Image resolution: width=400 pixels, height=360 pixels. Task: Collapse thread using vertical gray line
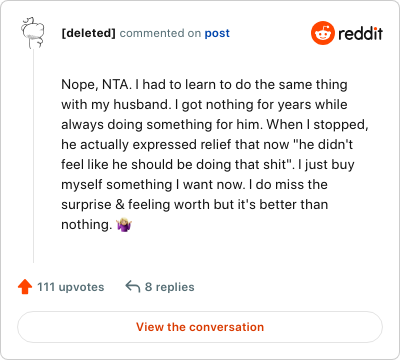click(x=33, y=156)
